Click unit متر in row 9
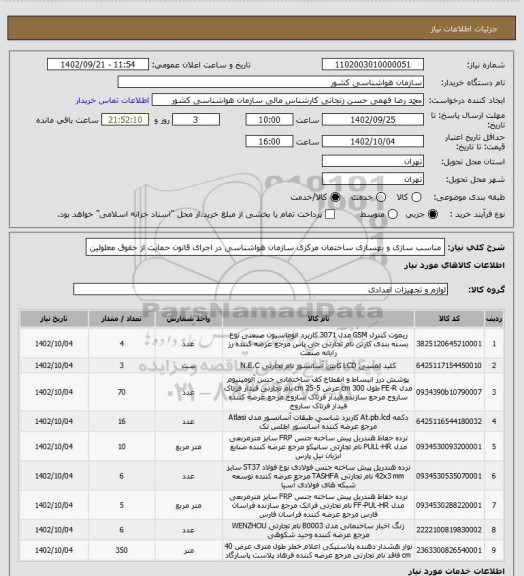Viewport: 524px width, 576px height. coord(189,550)
